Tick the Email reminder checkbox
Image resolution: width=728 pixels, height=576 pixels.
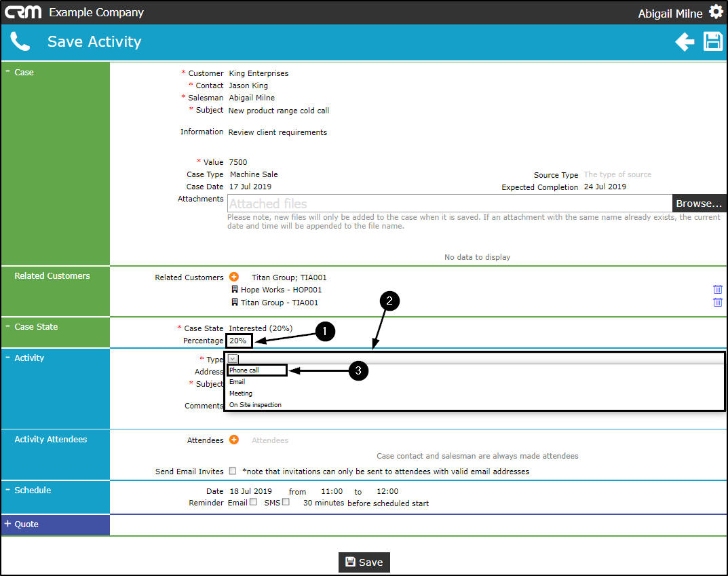[253, 502]
